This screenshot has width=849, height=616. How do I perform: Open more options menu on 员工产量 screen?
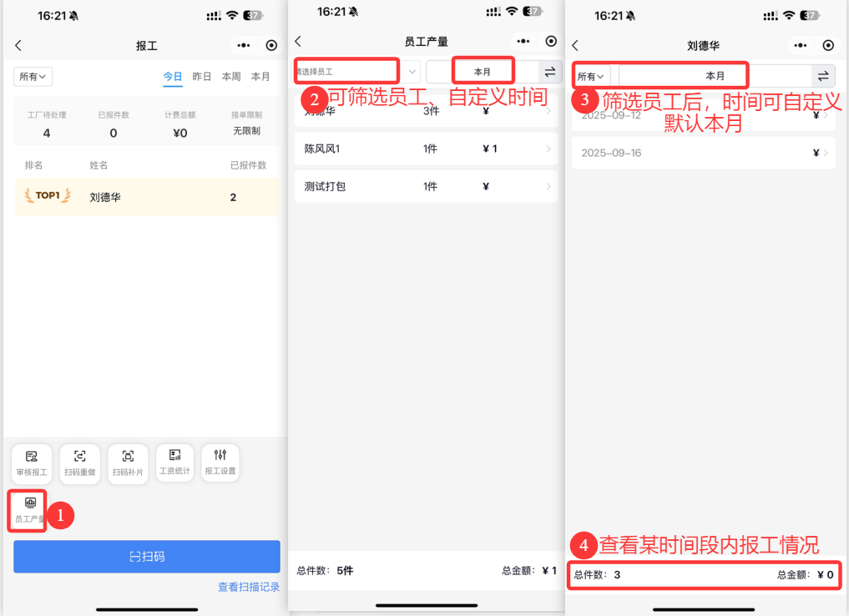click(x=523, y=41)
